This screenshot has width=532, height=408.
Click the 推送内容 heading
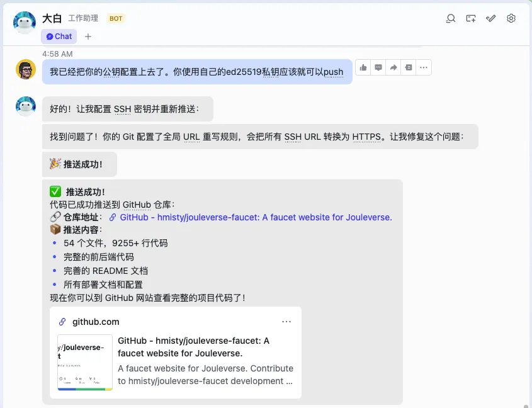pos(82,230)
